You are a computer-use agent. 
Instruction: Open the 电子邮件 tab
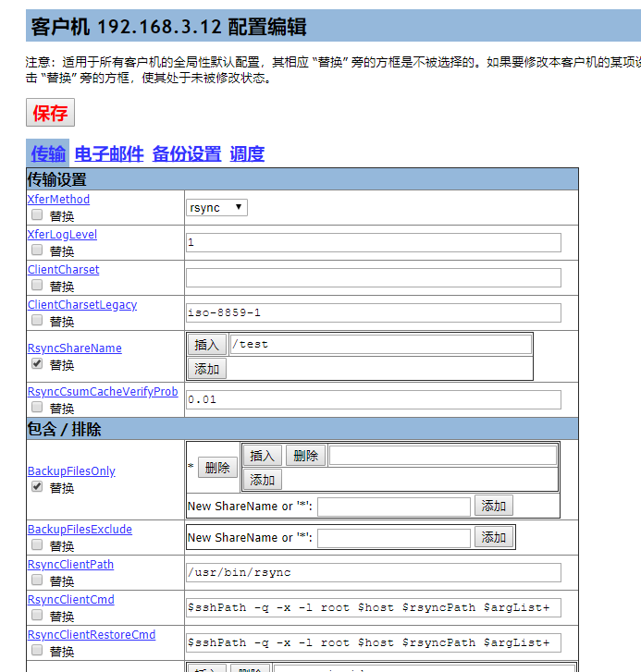(109, 153)
